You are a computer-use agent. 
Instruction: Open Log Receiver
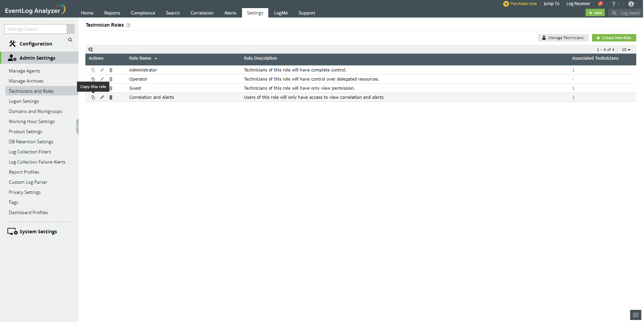578,4
